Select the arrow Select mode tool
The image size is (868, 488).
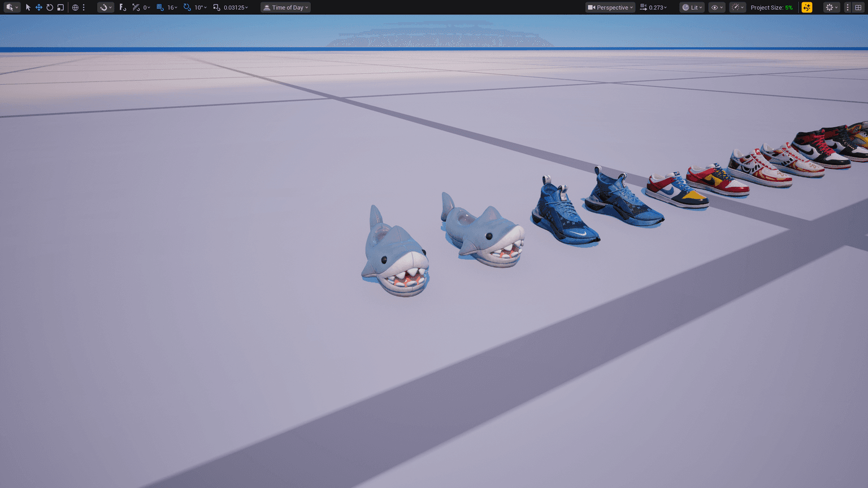coord(28,7)
